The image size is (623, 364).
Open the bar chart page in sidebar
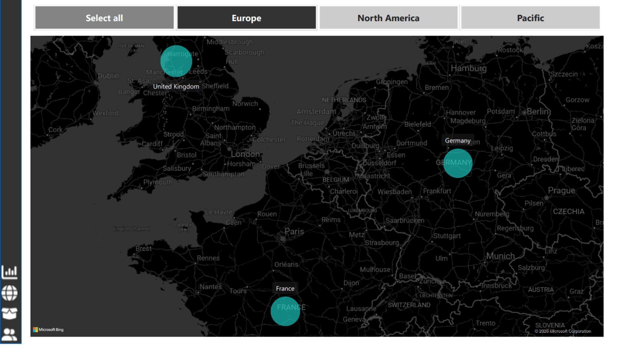[x=9, y=272]
